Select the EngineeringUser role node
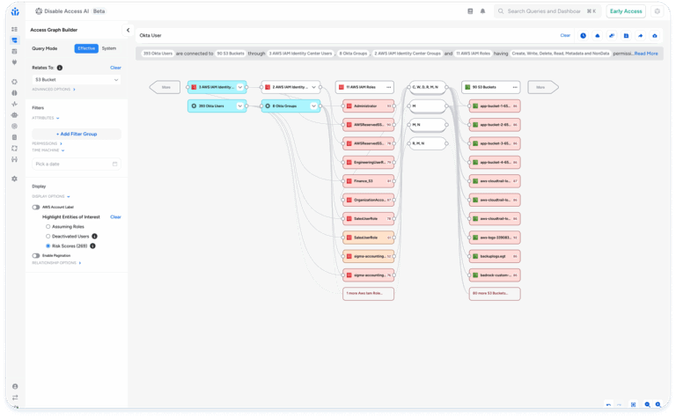The image size is (676, 417). (369, 162)
